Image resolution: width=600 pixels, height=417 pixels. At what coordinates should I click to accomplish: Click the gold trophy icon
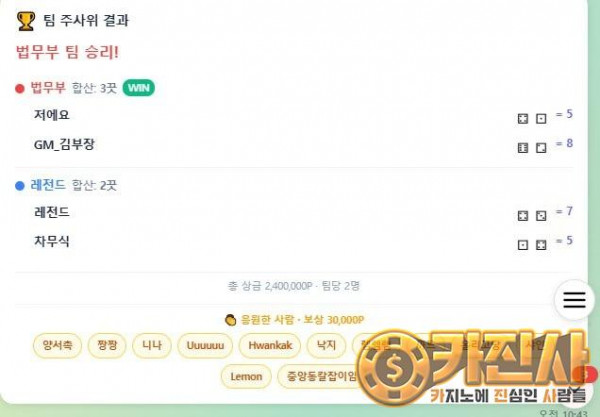pos(26,21)
